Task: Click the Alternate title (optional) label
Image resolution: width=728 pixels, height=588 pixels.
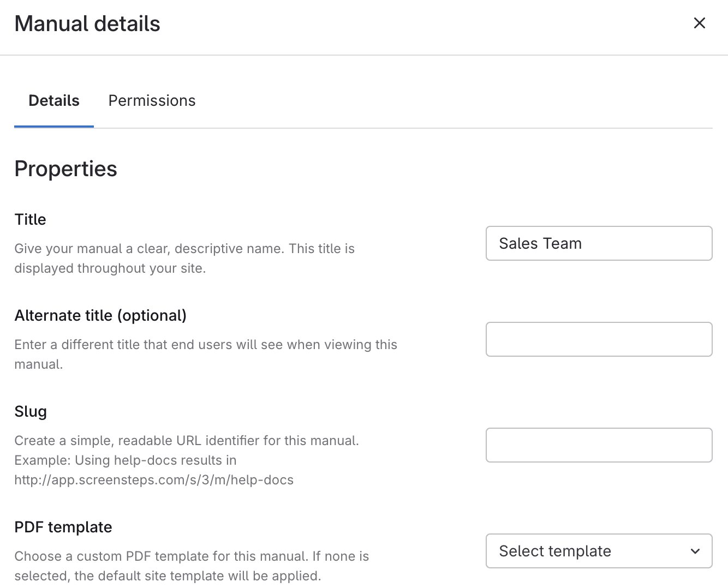Action: click(x=100, y=315)
